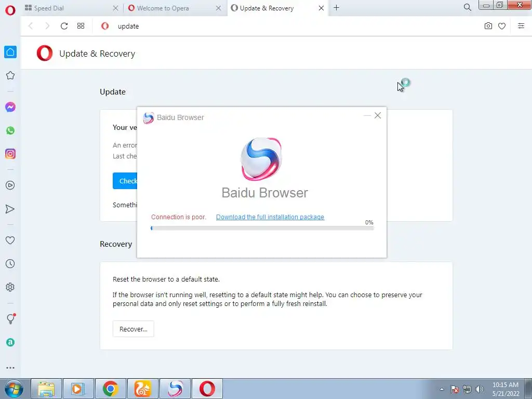Close the Baidu Browser installer dialog
Image resolution: width=532 pixels, height=399 pixels.
pyautogui.click(x=378, y=115)
